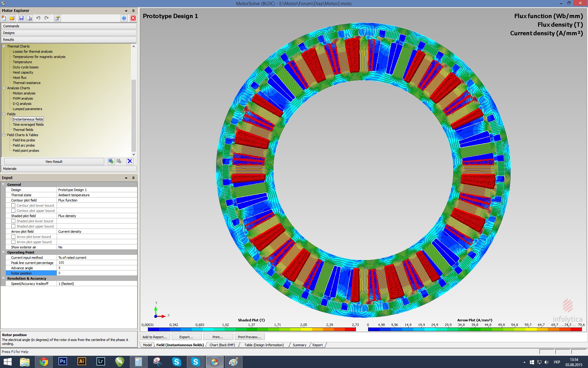This screenshot has height=368, width=588.
Task: Switch to the Chart (Back EMF) tab
Action: pyautogui.click(x=222, y=345)
